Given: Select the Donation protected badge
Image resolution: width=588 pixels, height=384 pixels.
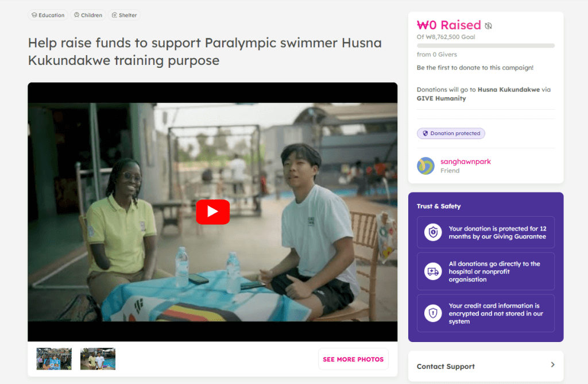Looking at the screenshot, I should click(451, 133).
